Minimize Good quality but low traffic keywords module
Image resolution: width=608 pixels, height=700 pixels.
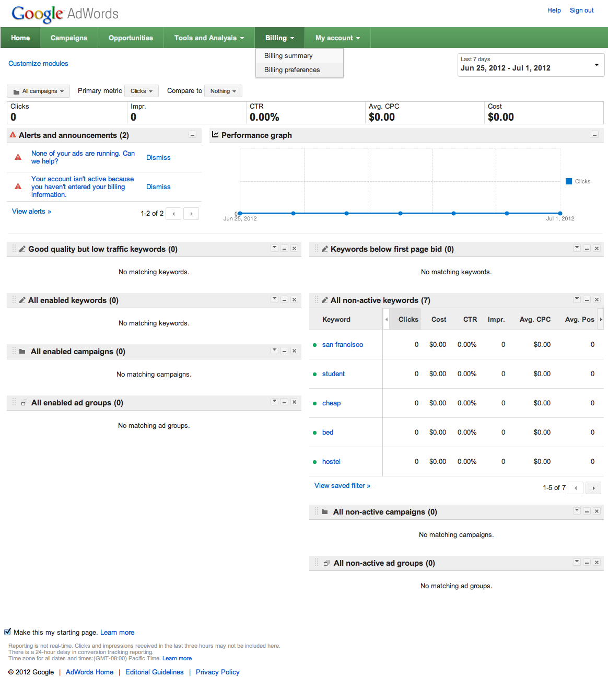point(285,249)
